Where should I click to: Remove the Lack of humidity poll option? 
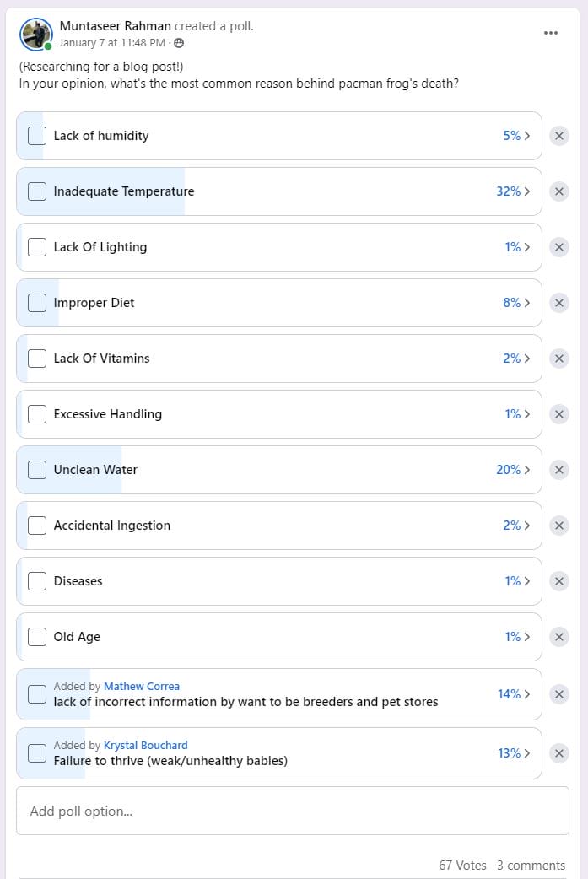coord(559,136)
